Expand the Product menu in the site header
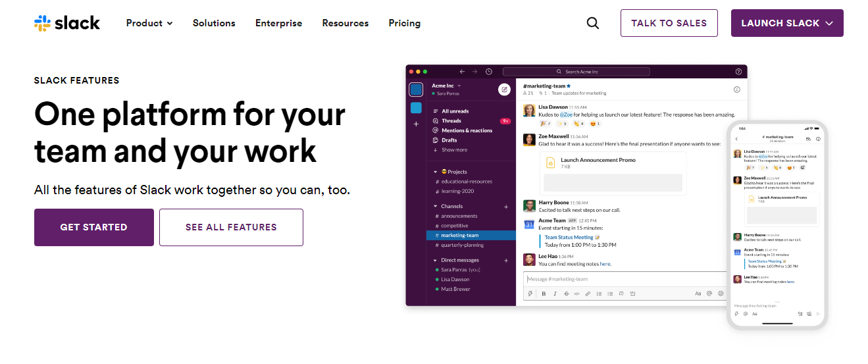The width and height of the screenshot is (868, 364). click(149, 23)
